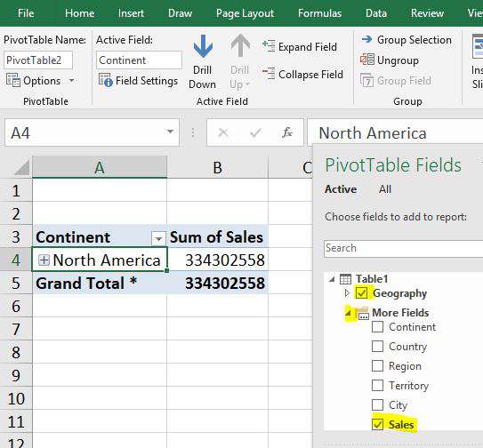Click the More Fields folder icon
The height and width of the screenshot is (448, 483).
click(x=362, y=314)
